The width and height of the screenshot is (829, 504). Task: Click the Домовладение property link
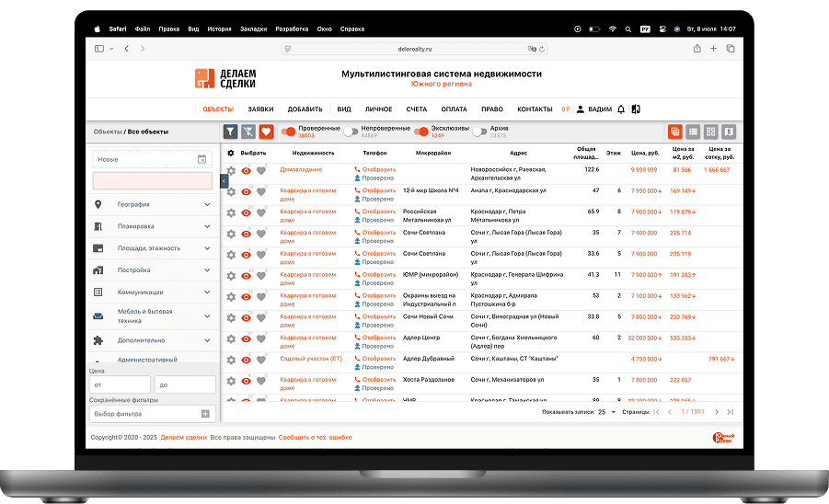coord(301,169)
